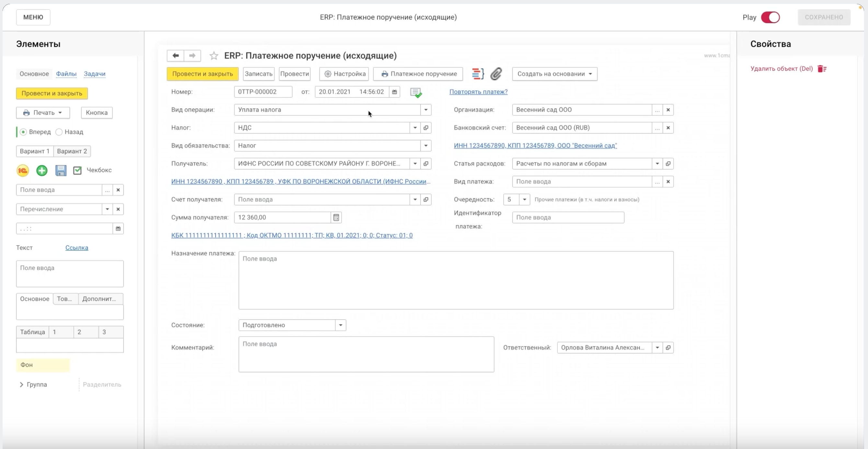Click the red structure list icon
This screenshot has height=449, width=868.
pos(477,74)
